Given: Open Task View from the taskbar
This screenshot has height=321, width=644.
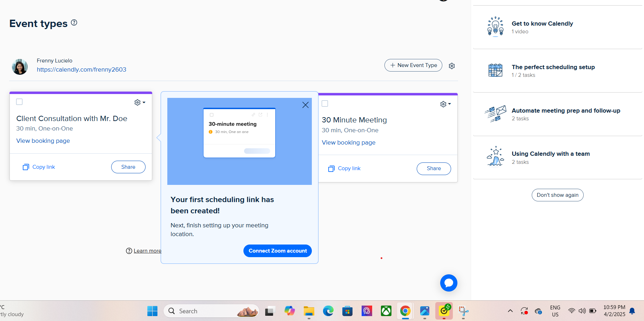Looking at the screenshot, I should 270,311.
